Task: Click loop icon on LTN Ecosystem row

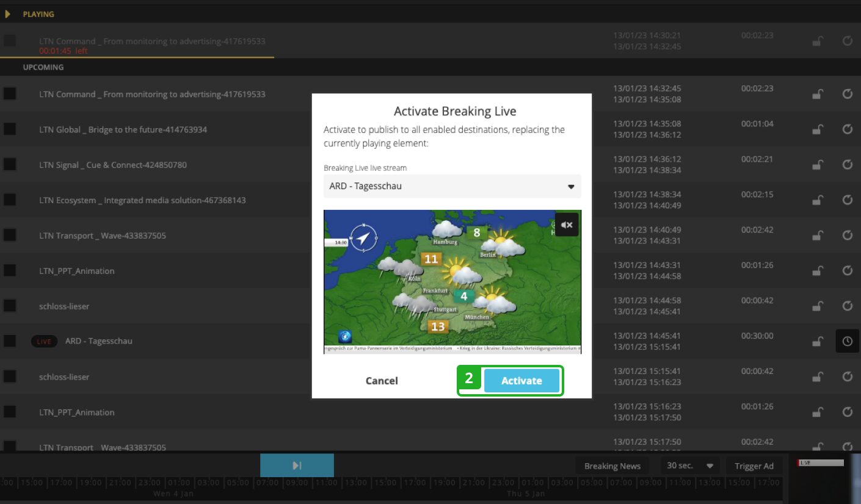Action: 847,200
